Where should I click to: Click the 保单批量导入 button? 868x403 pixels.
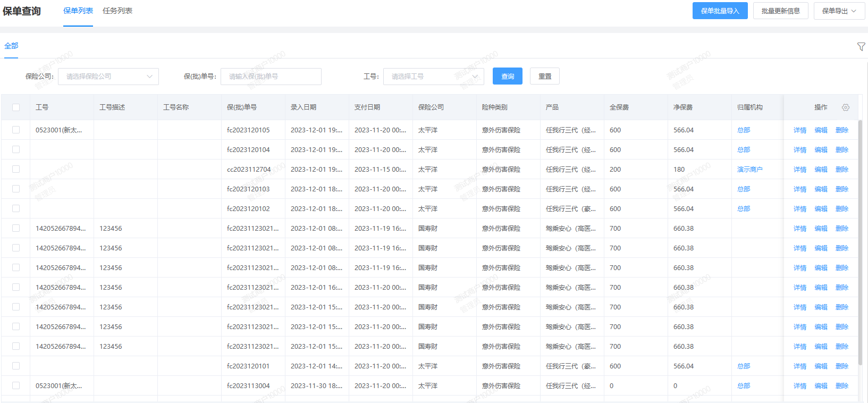(x=720, y=11)
